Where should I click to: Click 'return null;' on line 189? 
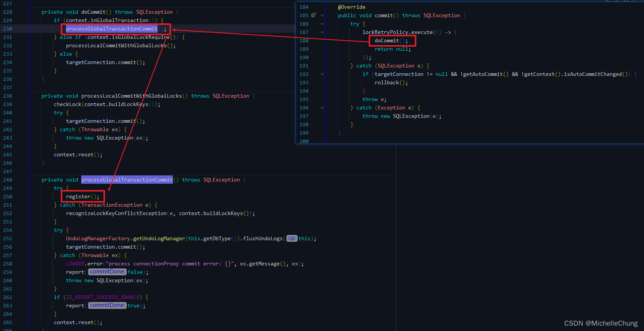tap(393, 49)
